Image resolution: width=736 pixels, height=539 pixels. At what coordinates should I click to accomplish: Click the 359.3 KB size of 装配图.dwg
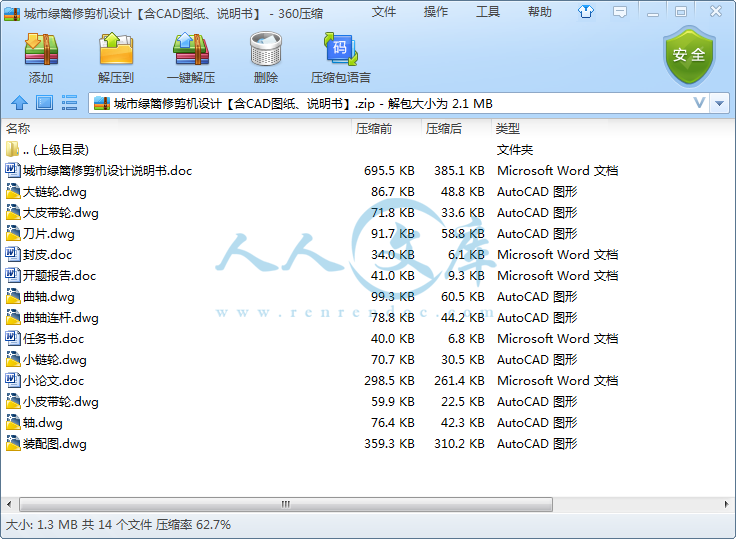[389, 444]
